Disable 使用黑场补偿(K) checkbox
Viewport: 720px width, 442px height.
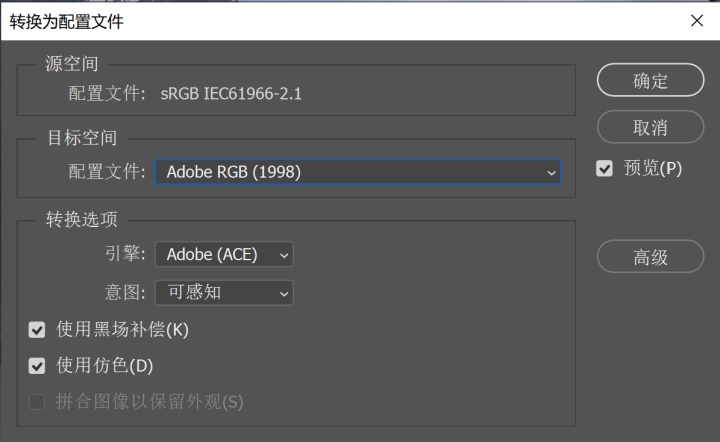[x=37, y=330]
